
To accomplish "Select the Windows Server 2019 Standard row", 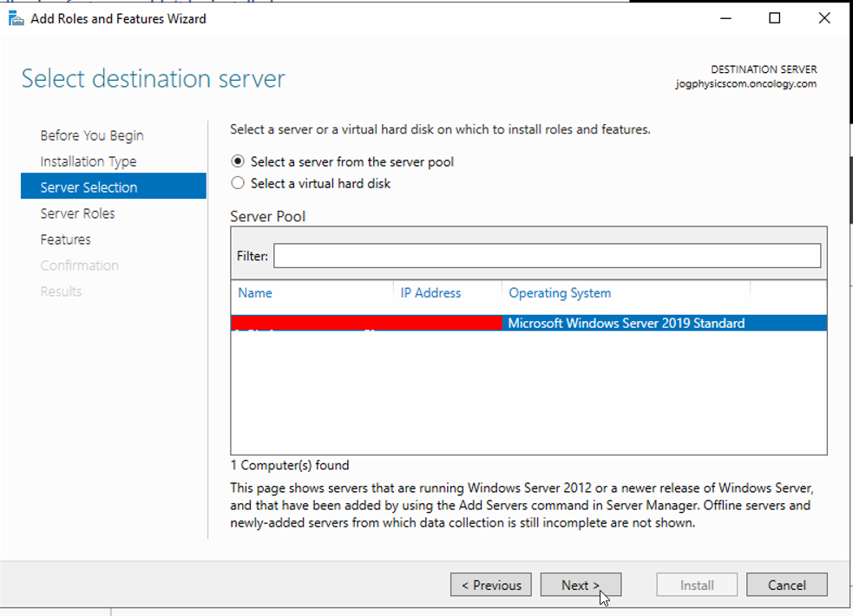I will [625, 323].
